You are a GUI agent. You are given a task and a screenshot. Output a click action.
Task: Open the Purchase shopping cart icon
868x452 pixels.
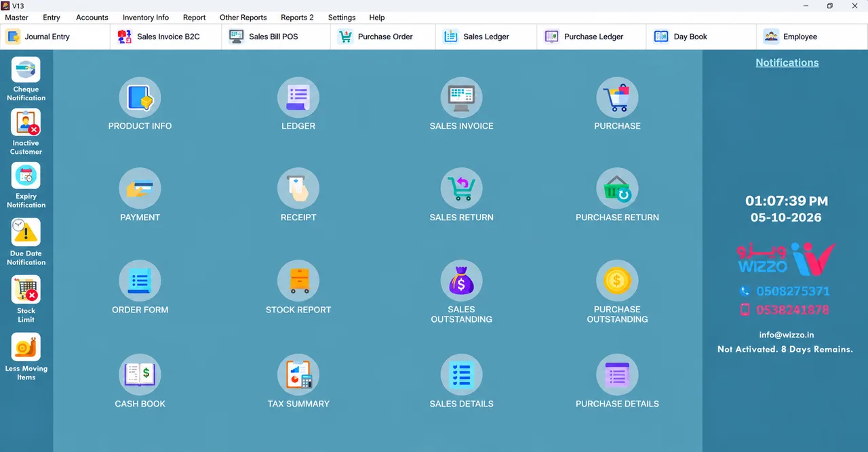tap(617, 98)
